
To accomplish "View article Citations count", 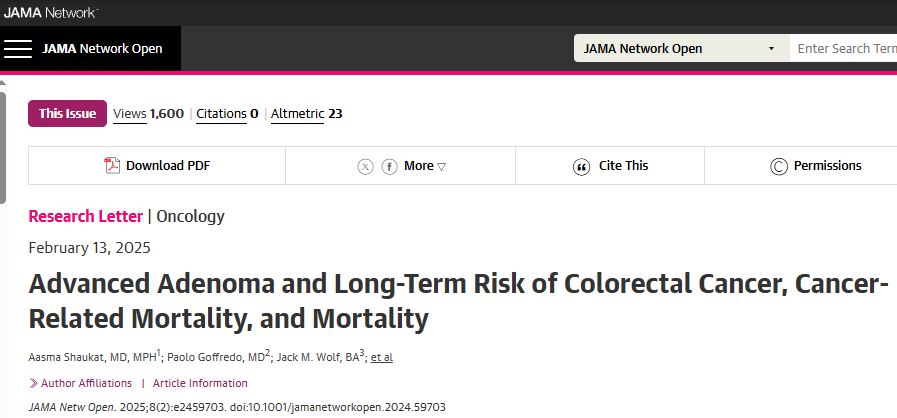I will [227, 114].
